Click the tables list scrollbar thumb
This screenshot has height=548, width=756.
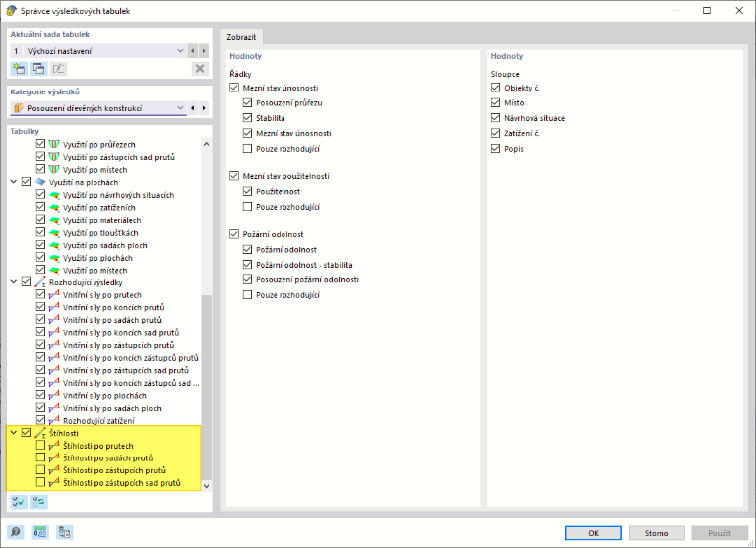click(x=206, y=387)
